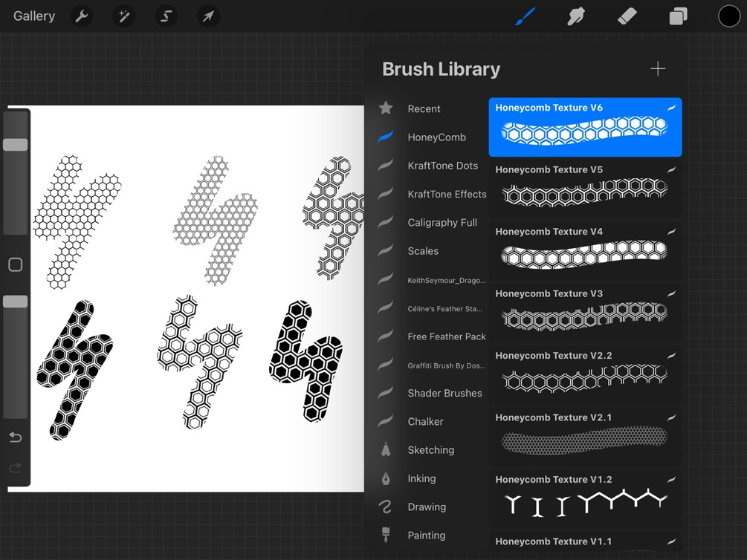Image resolution: width=747 pixels, height=560 pixels.
Task: Redo with the redo arrow
Action: (16, 468)
